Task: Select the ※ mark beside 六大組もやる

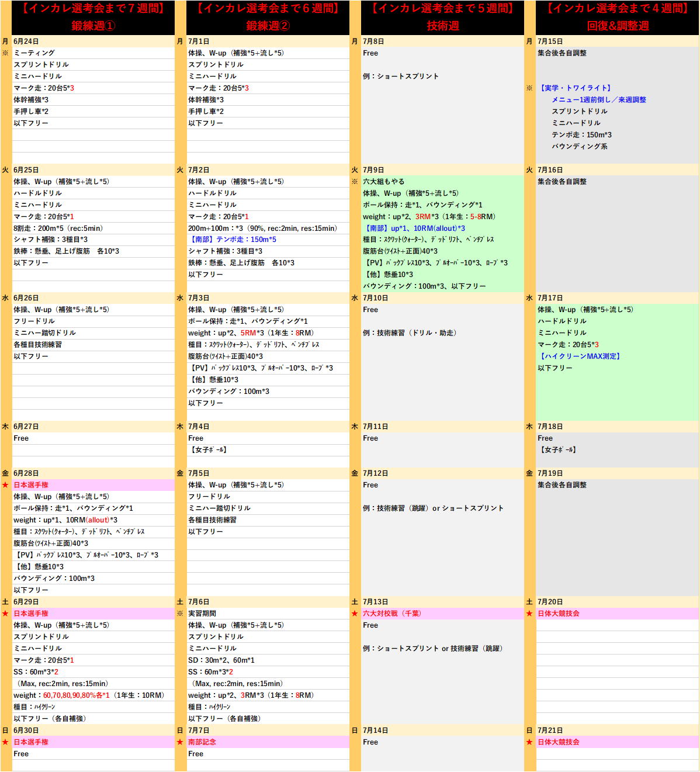Action: 355,182
